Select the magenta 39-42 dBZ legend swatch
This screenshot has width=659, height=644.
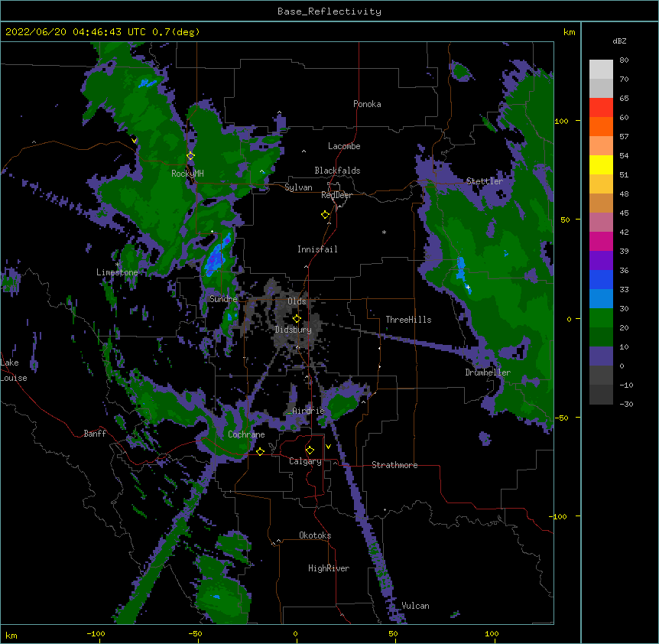[x=601, y=241]
